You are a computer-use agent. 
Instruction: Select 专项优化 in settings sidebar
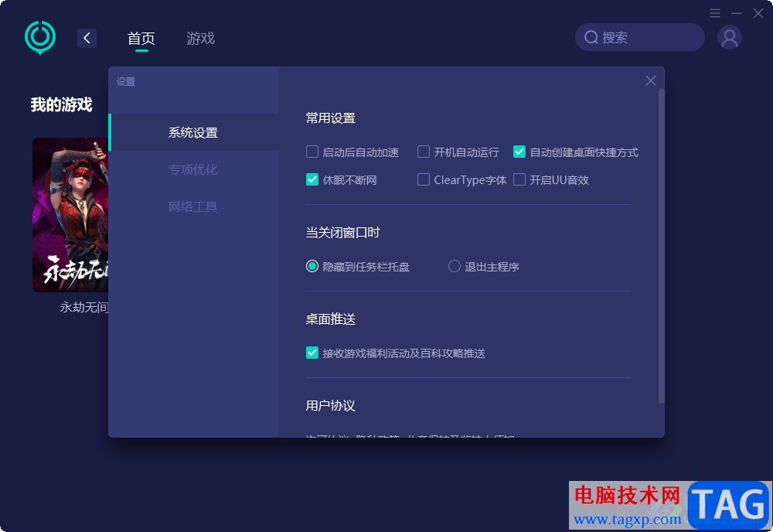pos(193,169)
